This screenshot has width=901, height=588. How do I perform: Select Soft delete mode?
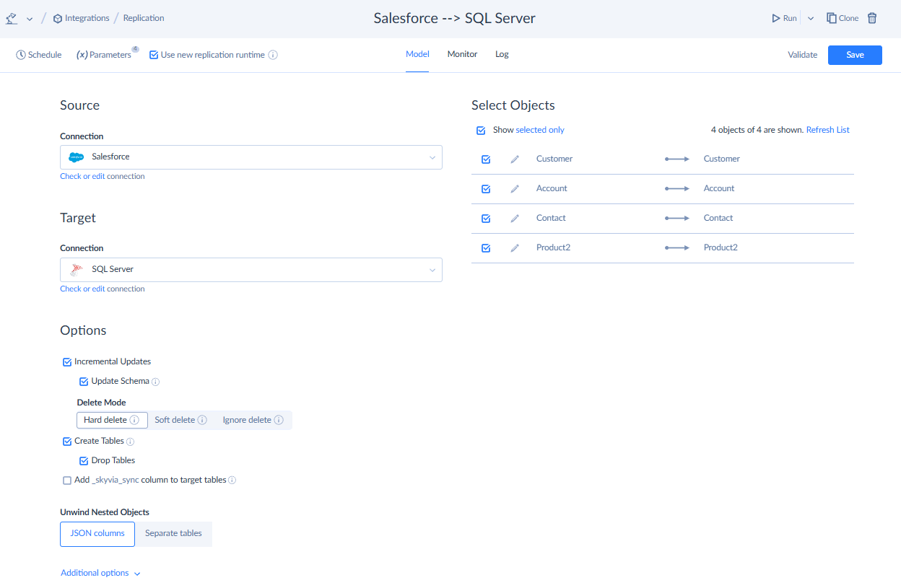[175, 420]
